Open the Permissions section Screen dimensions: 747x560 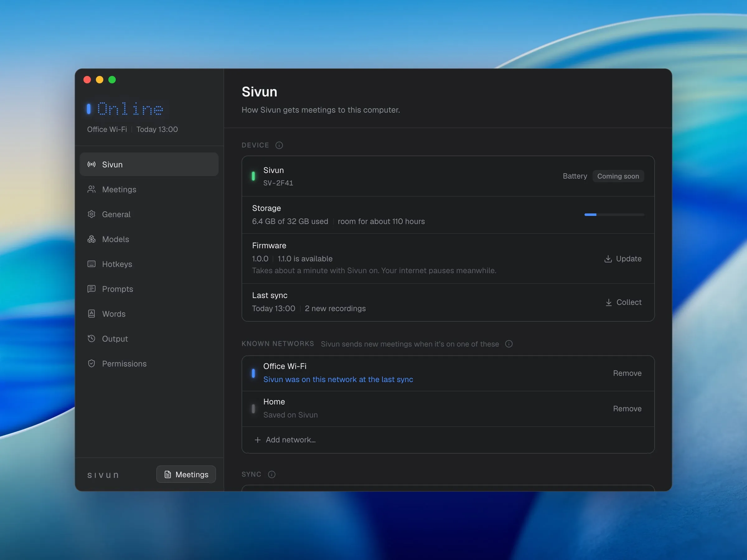[149, 364]
